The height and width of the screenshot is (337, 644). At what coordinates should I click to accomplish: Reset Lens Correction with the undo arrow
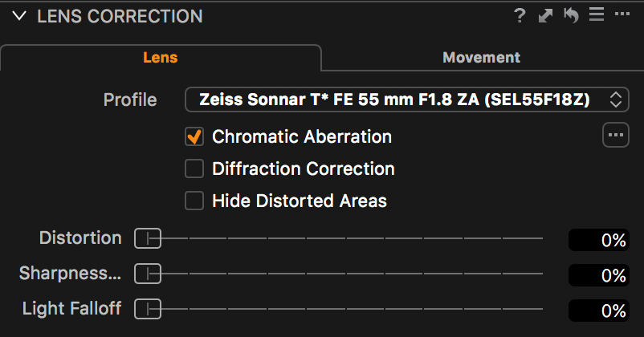point(571,15)
